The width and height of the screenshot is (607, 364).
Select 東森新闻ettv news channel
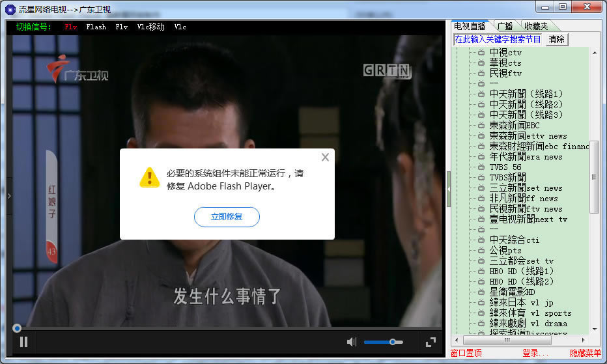[528, 136]
